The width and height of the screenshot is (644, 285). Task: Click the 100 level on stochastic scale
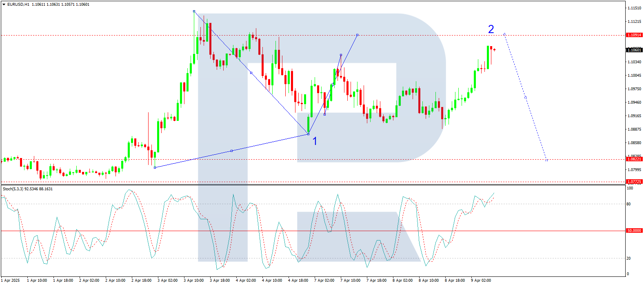[630, 188]
